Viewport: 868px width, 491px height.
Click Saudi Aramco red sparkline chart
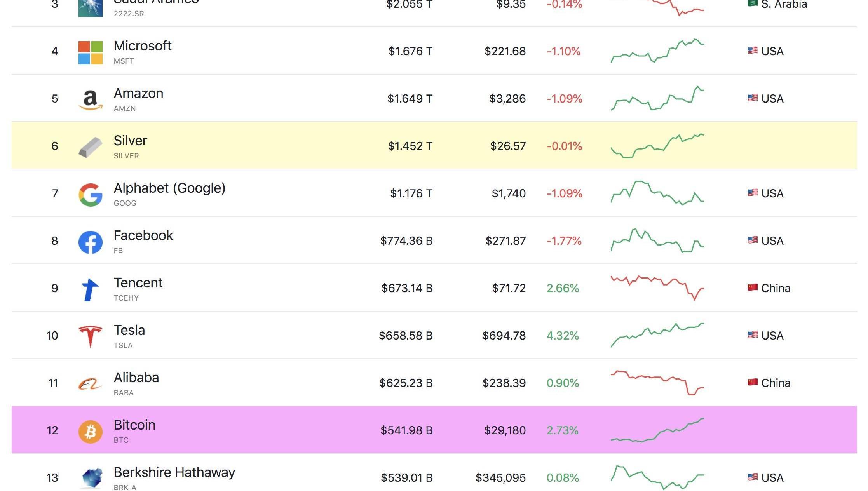657,7
